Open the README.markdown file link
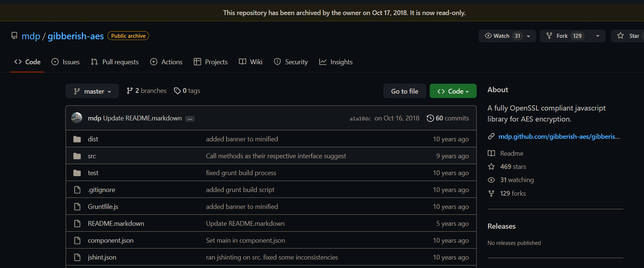This screenshot has width=644, height=268. click(x=116, y=224)
